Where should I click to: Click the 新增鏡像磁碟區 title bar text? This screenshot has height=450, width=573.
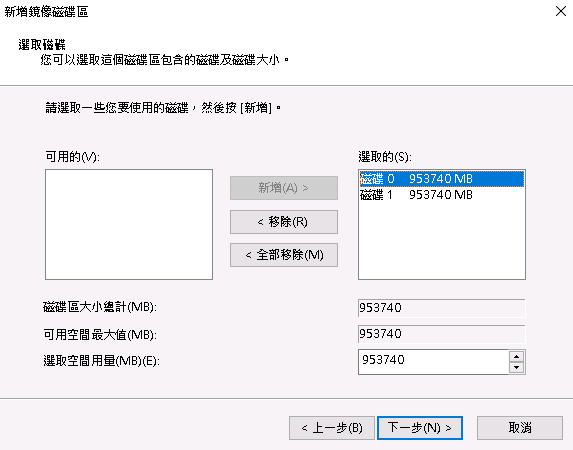(46, 12)
